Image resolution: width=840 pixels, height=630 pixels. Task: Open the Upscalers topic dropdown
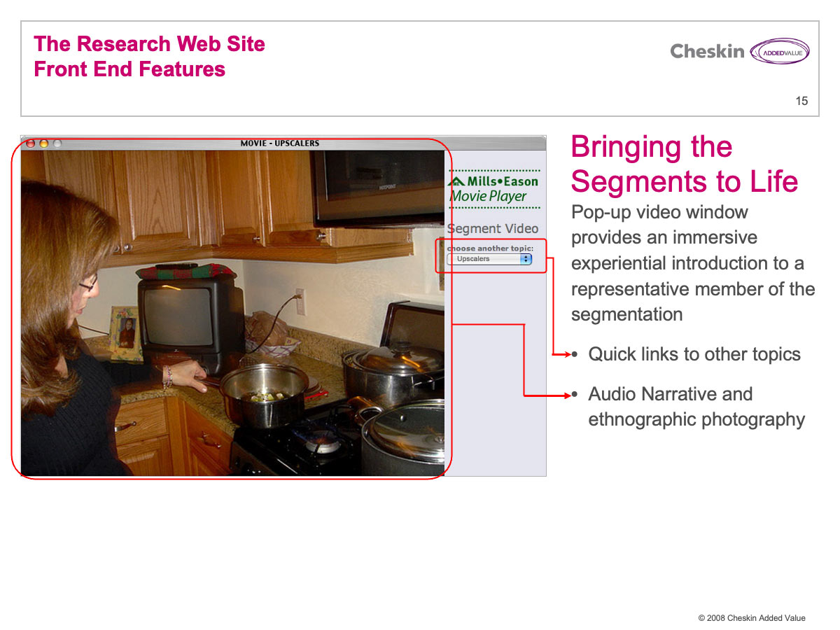pos(489,259)
